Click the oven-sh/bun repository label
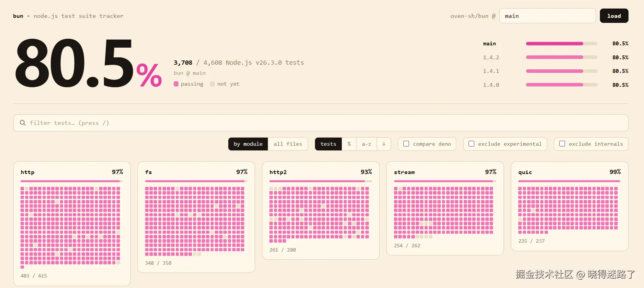This screenshot has height=288, width=644. pyautogui.click(x=469, y=16)
